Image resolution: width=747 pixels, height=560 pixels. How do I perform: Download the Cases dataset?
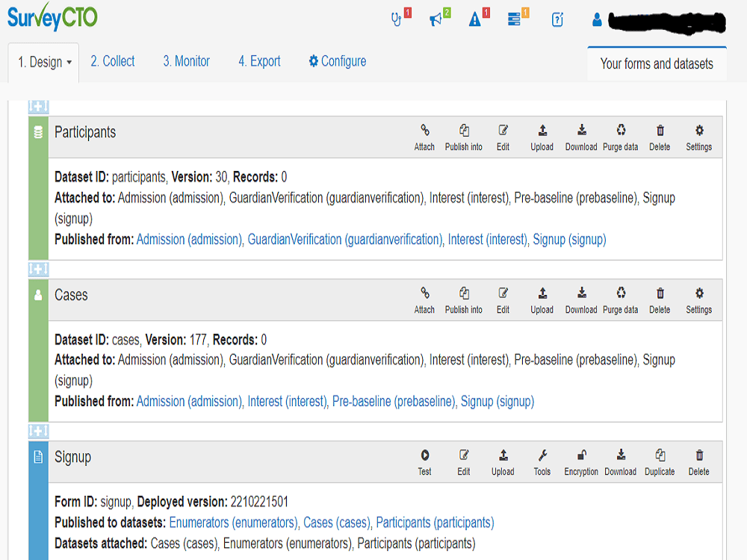tap(581, 299)
